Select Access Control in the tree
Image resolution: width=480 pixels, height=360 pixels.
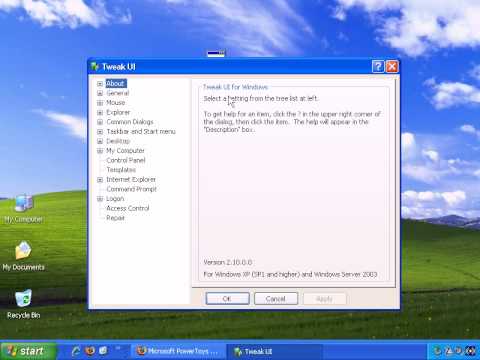pos(128,208)
